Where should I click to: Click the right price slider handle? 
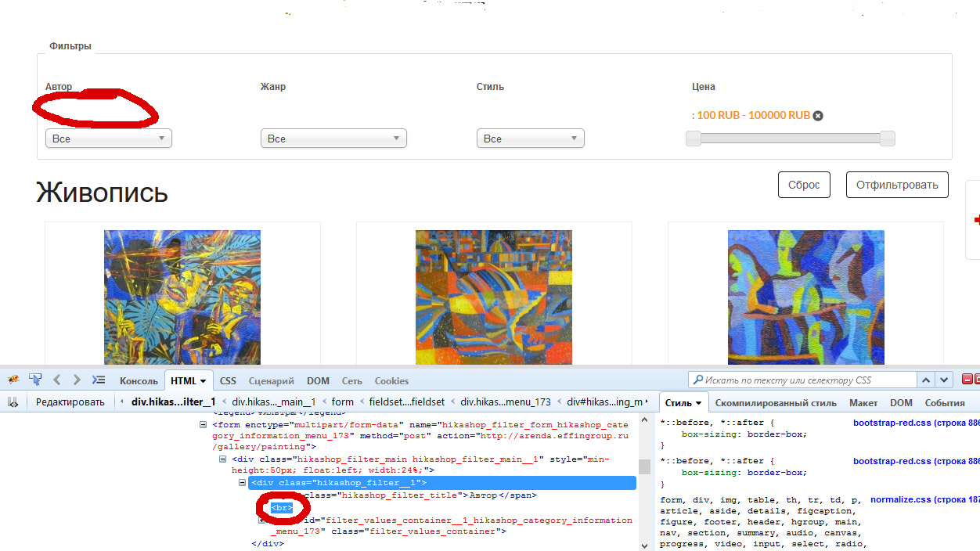click(887, 139)
